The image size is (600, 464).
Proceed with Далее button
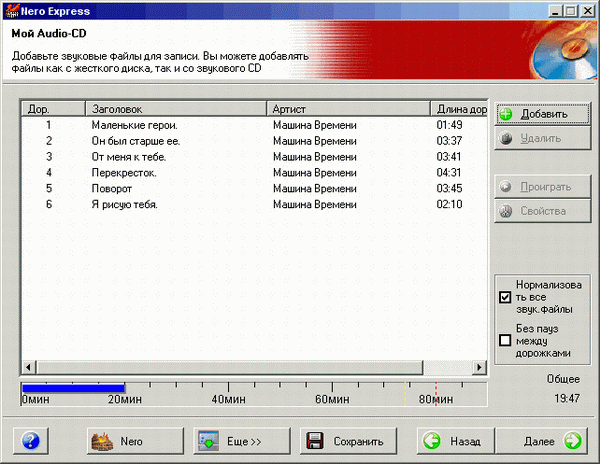click(541, 441)
